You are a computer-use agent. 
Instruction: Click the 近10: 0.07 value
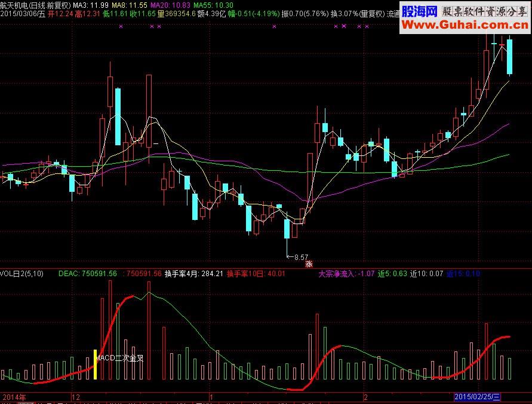(x=426, y=274)
